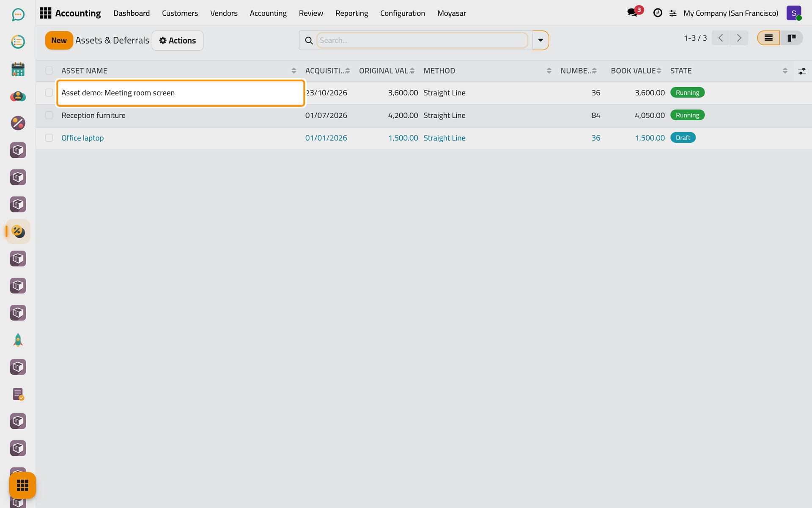The width and height of the screenshot is (812, 508).
Task: Switch to list view
Action: [x=768, y=38]
